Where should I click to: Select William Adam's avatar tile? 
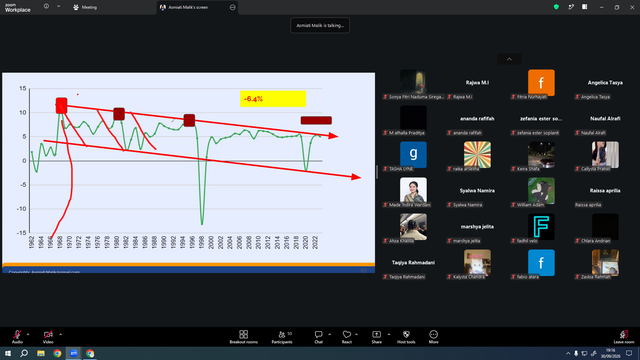tap(541, 191)
